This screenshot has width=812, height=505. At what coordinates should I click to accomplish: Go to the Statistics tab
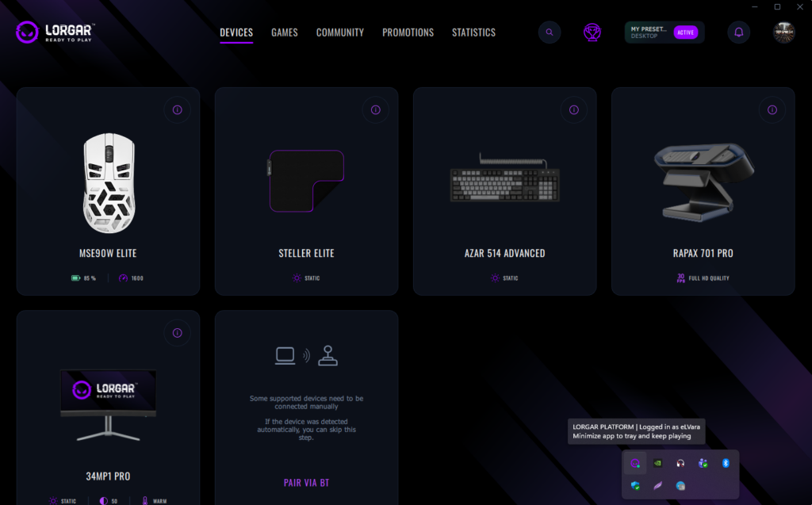(x=473, y=33)
